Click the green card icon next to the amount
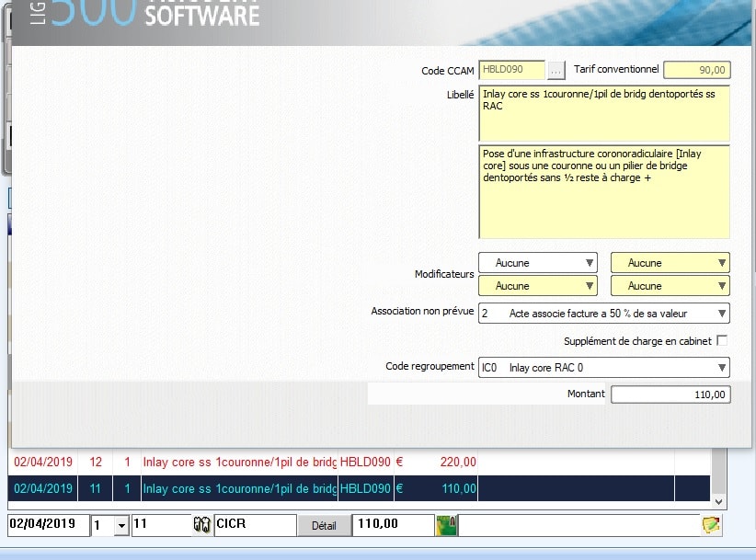756x560 pixels. (446, 525)
